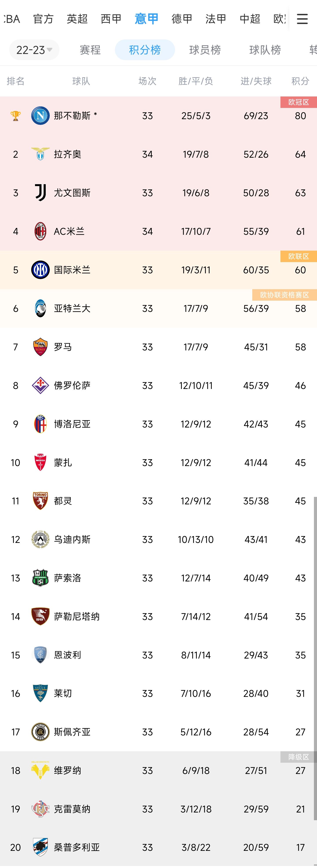Open the 拉齐奥 team row
317x868 pixels.
(x=158, y=154)
